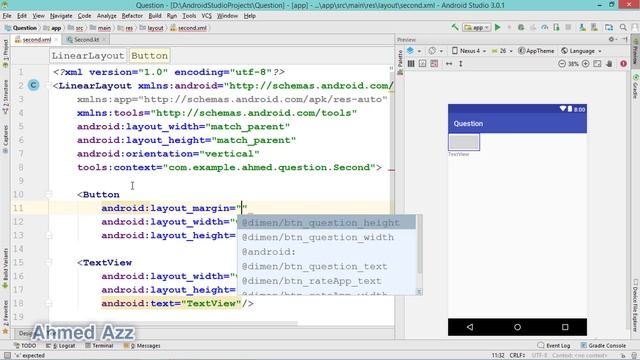Toggle the pan hand tool
Viewport: 640px width, 360px height.
[x=609, y=64]
